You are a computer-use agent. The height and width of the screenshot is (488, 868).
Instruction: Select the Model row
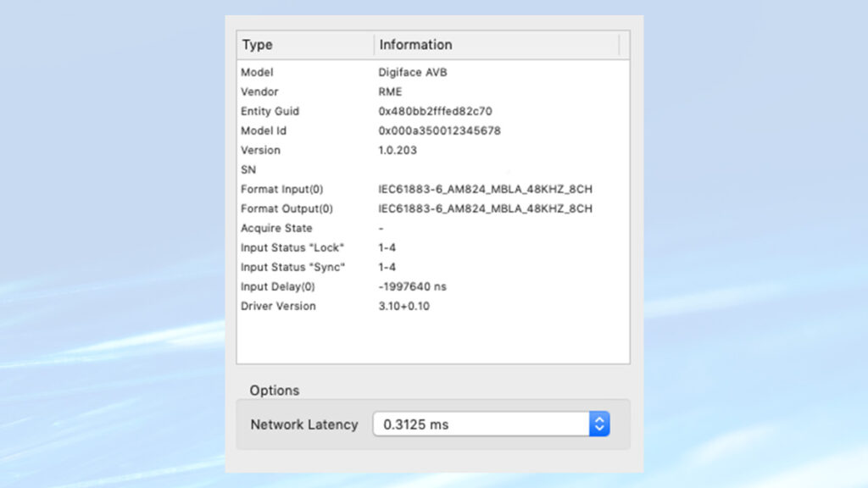pos(258,73)
